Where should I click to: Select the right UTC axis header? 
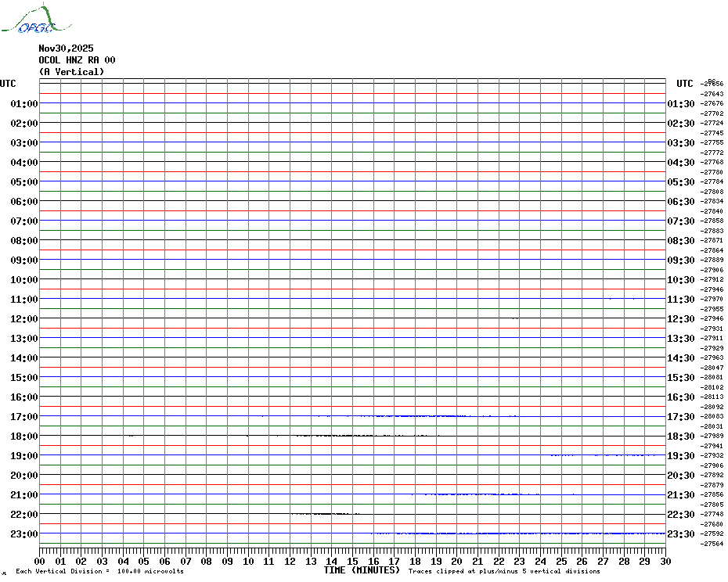click(x=684, y=84)
